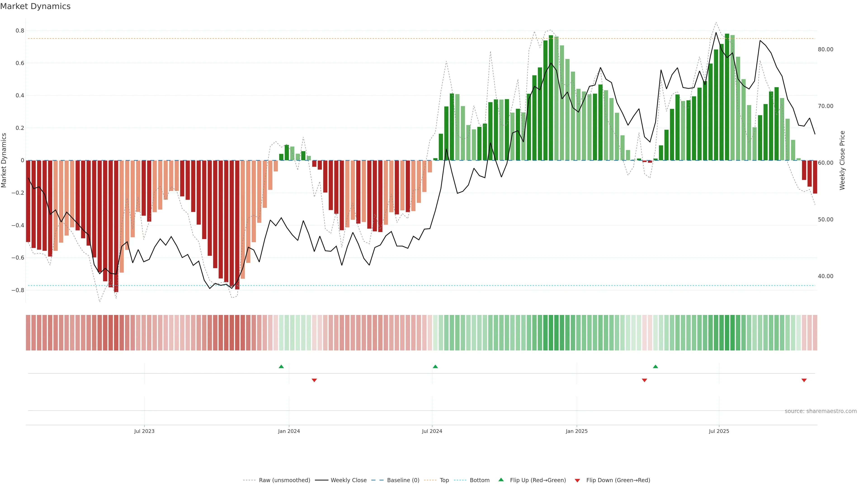Viewport: 868px width, 488px height.
Task: Click the green flip-up triangle at Jul 2024
Action: [x=435, y=366]
